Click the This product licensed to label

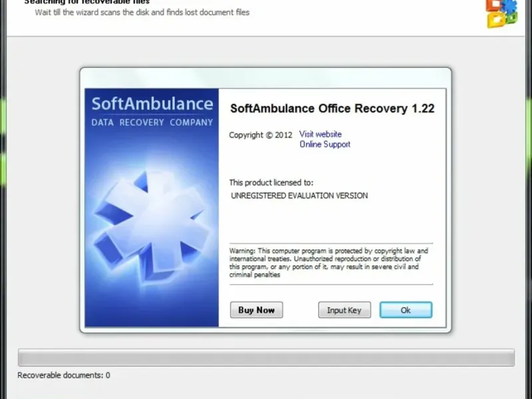[x=271, y=182]
